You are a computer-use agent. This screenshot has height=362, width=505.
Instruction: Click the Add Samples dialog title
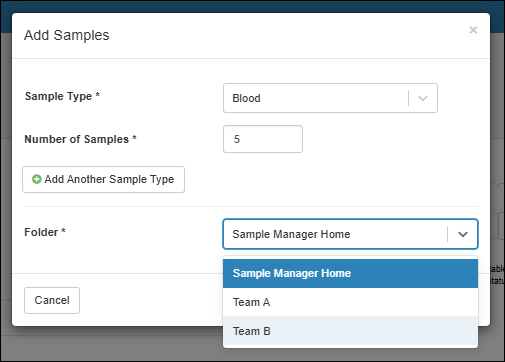coord(67,35)
